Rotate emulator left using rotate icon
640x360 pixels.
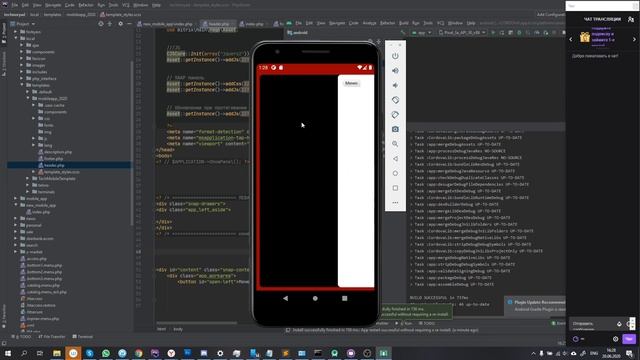(395, 100)
